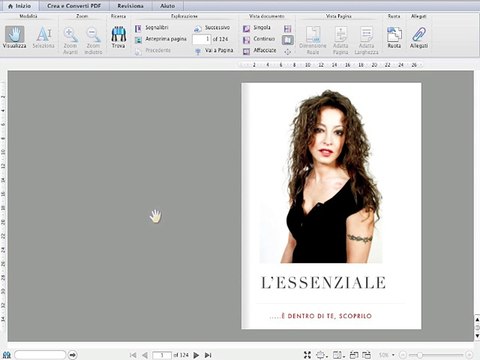Open the Crea e Converti PDF tab

pos(74,6)
